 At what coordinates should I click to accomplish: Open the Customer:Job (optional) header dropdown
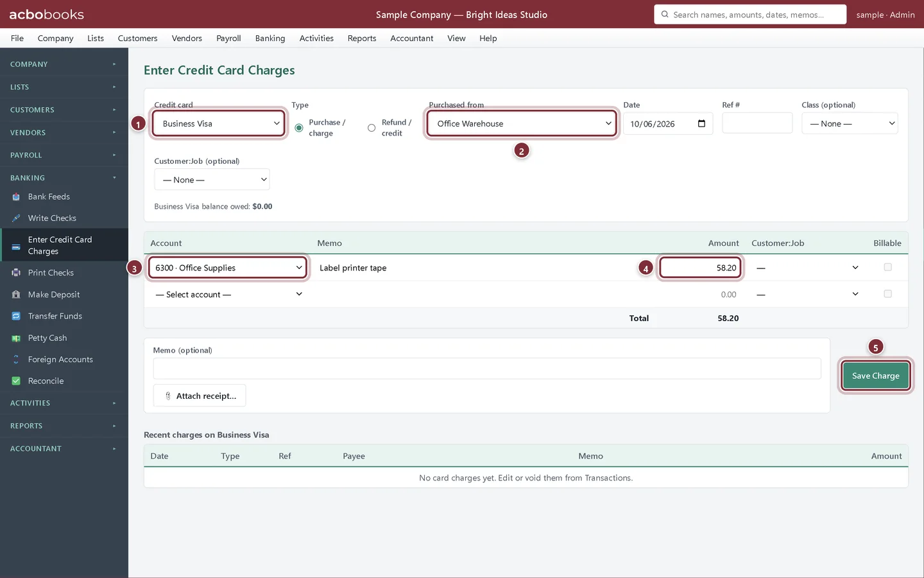[212, 180]
